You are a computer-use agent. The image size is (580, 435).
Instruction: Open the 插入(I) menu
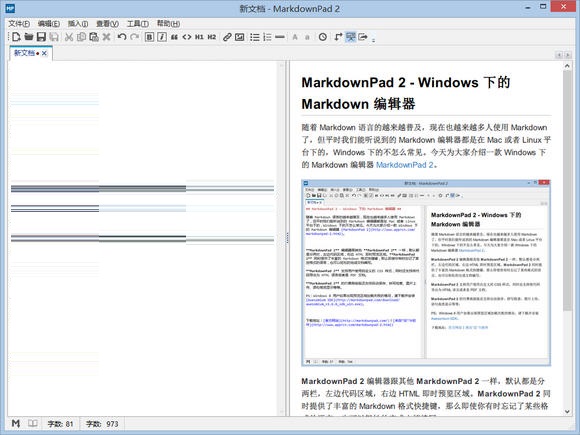[78, 24]
